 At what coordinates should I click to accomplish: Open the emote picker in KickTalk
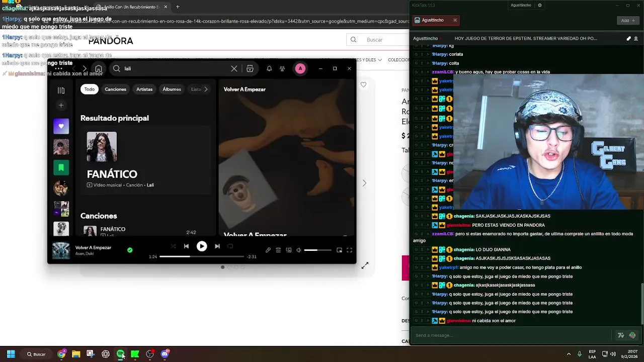(632, 335)
